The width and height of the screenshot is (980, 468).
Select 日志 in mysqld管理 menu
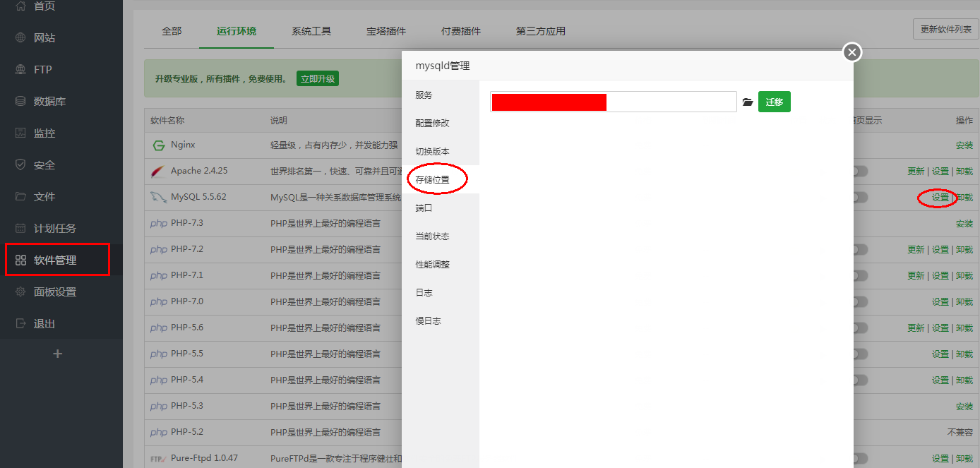click(x=441, y=293)
